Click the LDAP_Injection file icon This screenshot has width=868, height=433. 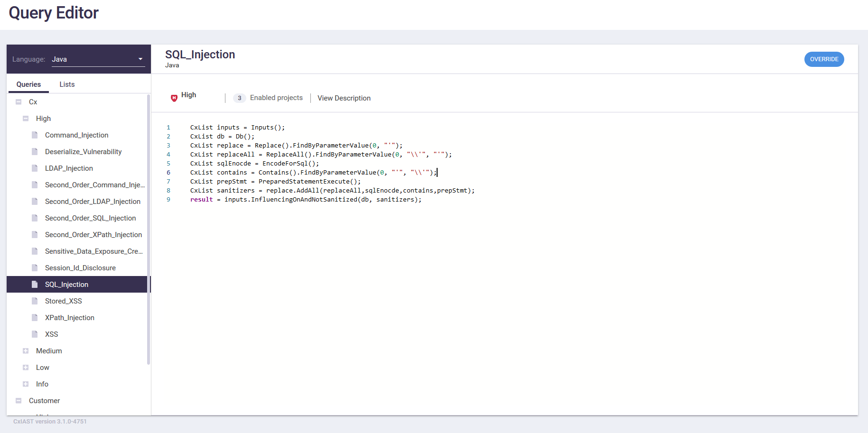(x=35, y=168)
